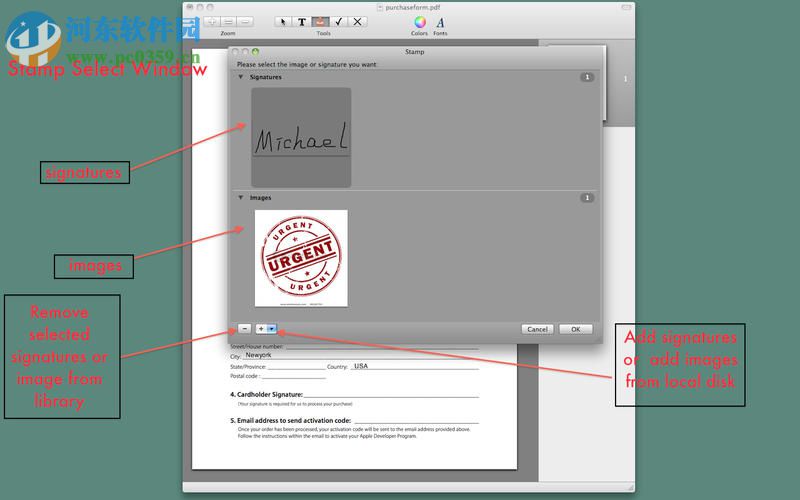Click the Signatures count badge
800x500 pixels.
587,77
